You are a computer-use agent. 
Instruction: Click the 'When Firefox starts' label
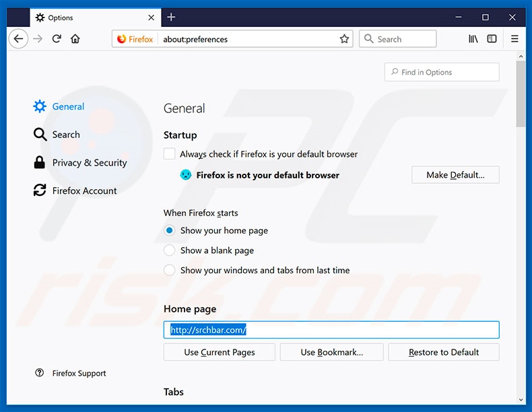[201, 213]
